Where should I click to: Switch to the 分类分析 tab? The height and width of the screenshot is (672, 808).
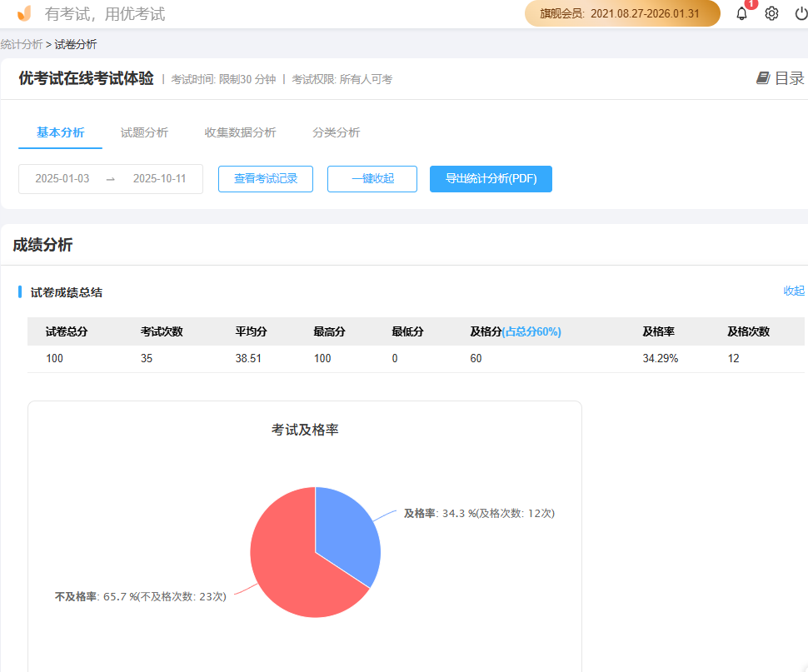coord(337,132)
